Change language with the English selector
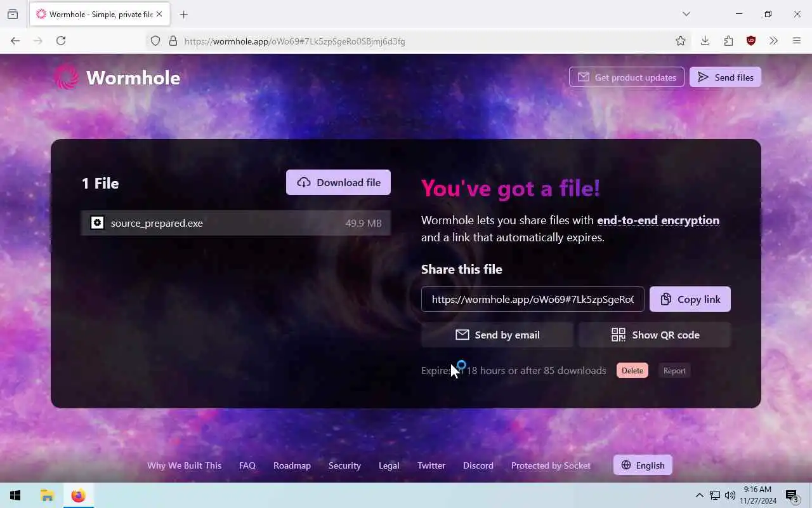The image size is (812, 508). [x=643, y=465]
